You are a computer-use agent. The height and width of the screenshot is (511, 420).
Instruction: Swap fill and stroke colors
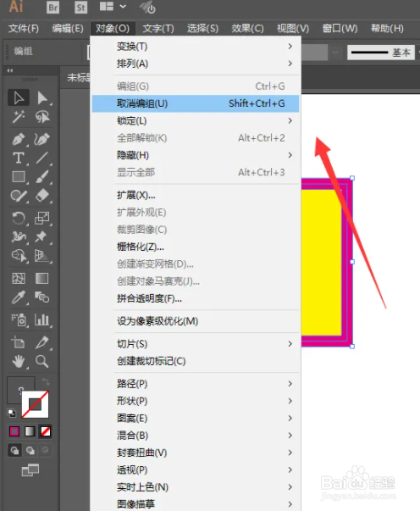46,381
